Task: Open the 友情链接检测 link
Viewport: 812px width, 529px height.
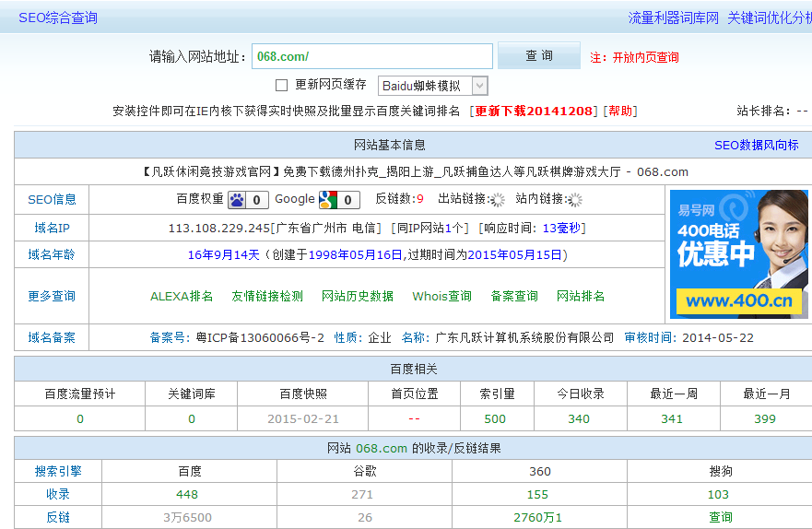Action: click(x=267, y=296)
